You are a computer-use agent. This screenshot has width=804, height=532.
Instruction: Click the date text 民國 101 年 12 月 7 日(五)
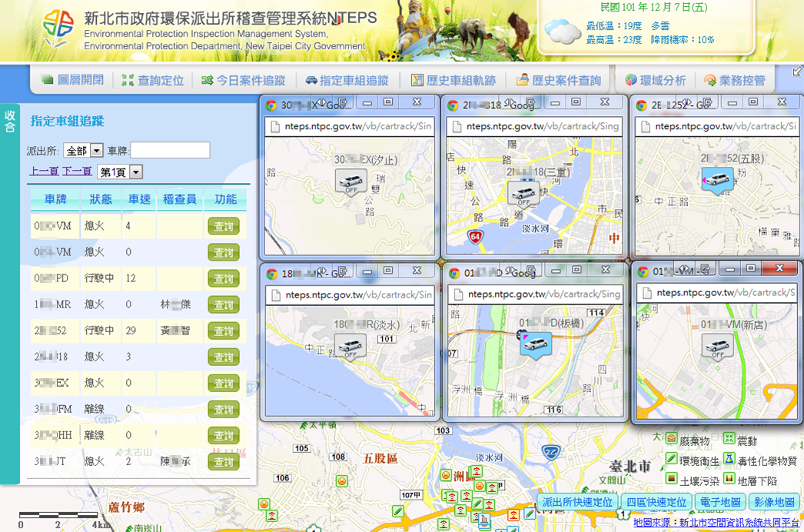point(654,7)
